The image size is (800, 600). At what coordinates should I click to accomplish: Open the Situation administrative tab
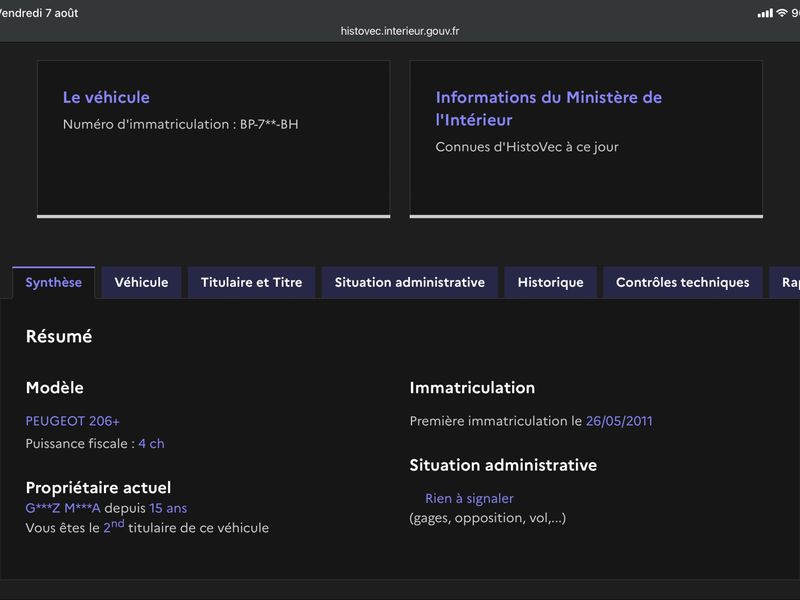click(x=410, y=282)
